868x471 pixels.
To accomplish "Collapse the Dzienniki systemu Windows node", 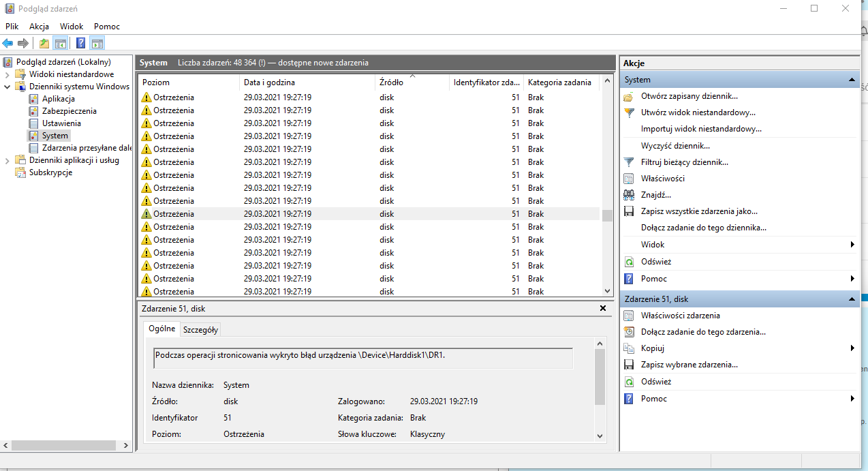I will click(7, 87).
